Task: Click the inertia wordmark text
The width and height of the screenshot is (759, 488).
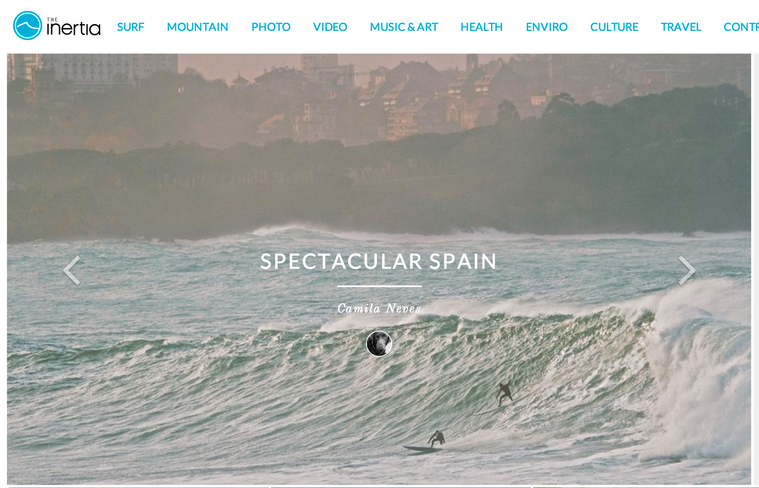Action: pyautogui.click(x=74, y=29)
